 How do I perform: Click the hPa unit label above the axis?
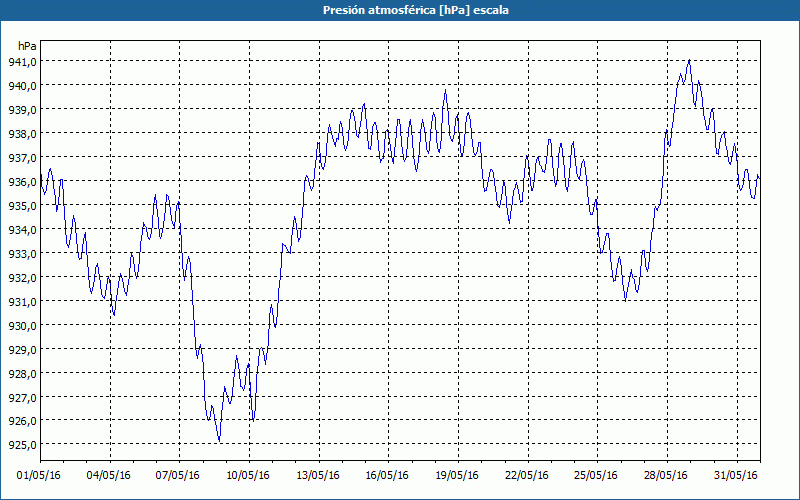pyautogui.click(x=27, y=46)
